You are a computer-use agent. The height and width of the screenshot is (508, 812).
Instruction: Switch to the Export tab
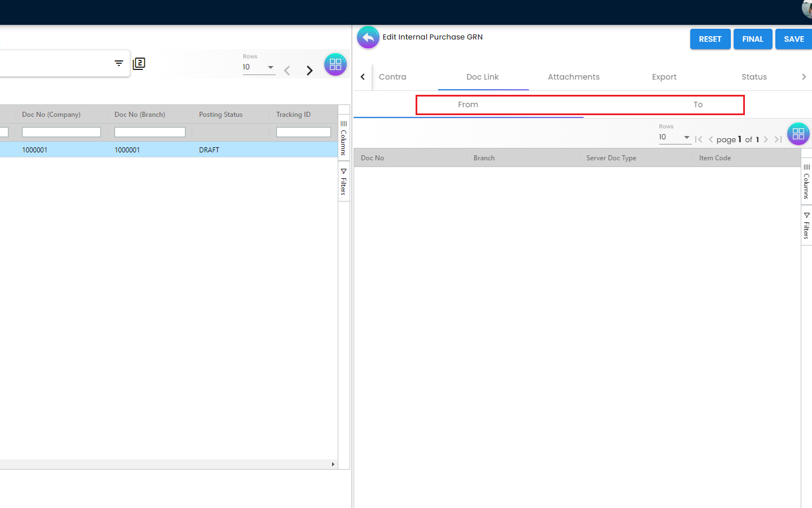click(664, 77)
